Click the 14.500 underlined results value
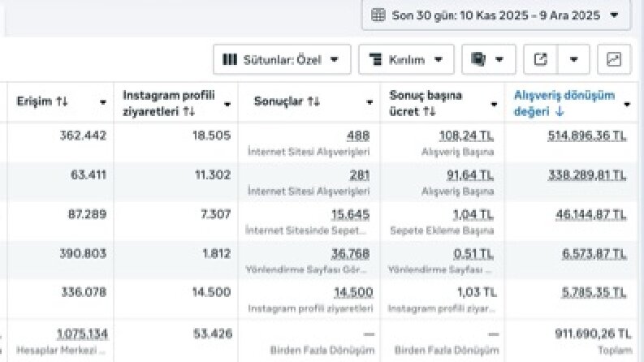 click(x=353, y=292)
